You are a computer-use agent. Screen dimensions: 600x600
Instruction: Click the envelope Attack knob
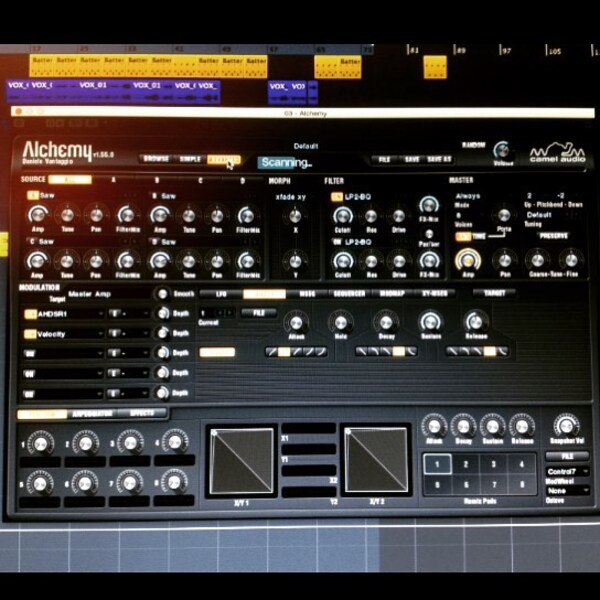click(296, 323)
